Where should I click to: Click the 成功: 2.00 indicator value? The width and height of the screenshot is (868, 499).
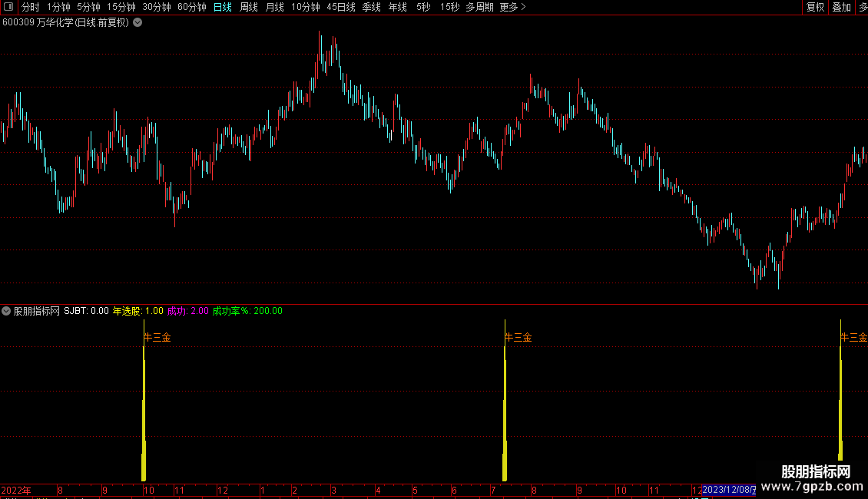(187, 311)
